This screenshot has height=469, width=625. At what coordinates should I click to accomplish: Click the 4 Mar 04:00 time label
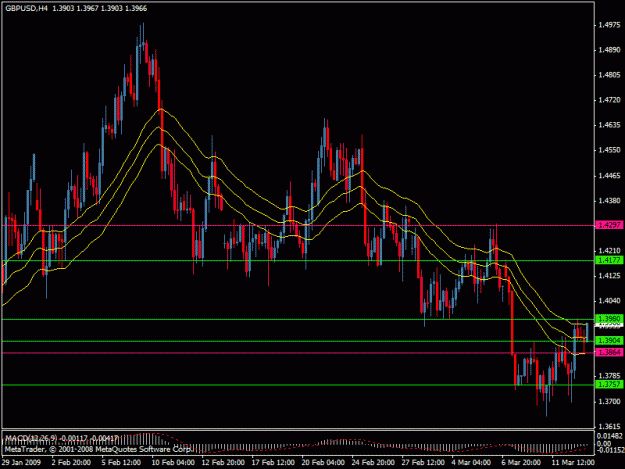pyautogui.click(x=471, y=462)
